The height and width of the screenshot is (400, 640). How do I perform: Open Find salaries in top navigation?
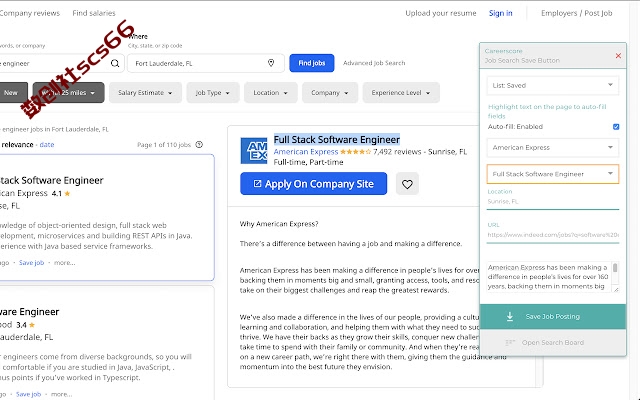pos(94,13)
